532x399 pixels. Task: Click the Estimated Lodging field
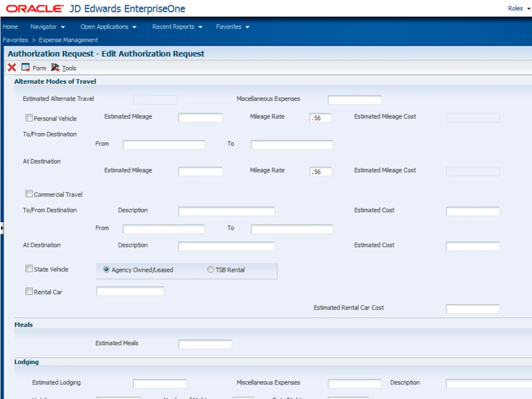[159, 384]
